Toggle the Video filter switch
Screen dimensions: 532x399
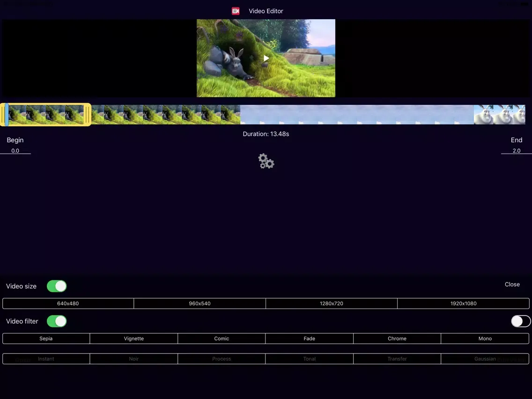57,321
